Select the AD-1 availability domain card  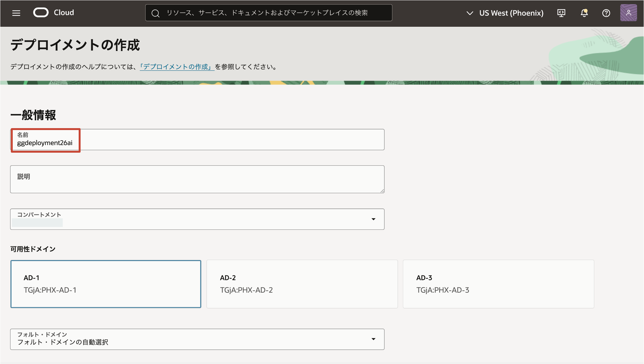pos(106,284)
